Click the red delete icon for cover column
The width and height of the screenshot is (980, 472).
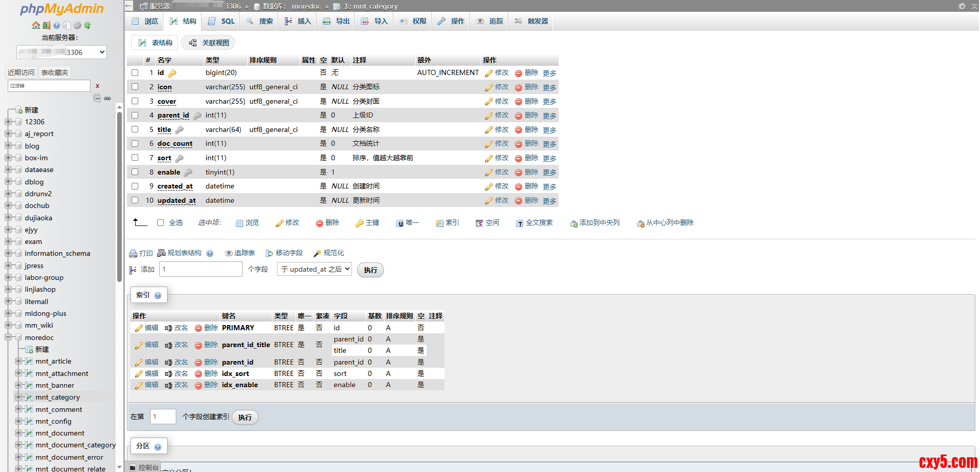pos(518,102)
